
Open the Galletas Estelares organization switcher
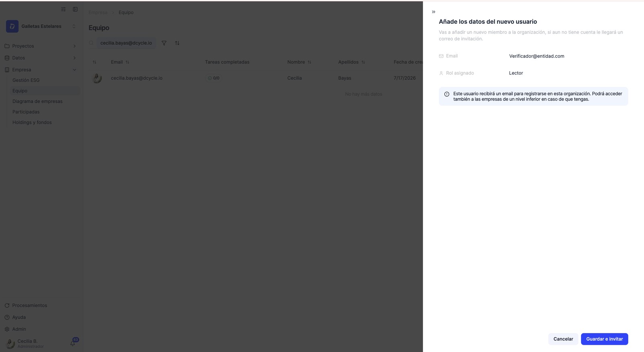tap(41, 26)
